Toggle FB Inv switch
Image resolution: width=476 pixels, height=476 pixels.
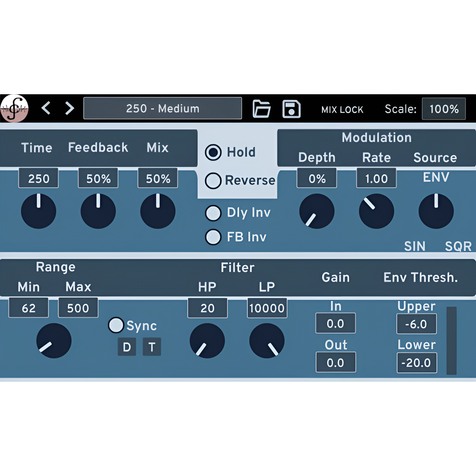coord(213,237)
